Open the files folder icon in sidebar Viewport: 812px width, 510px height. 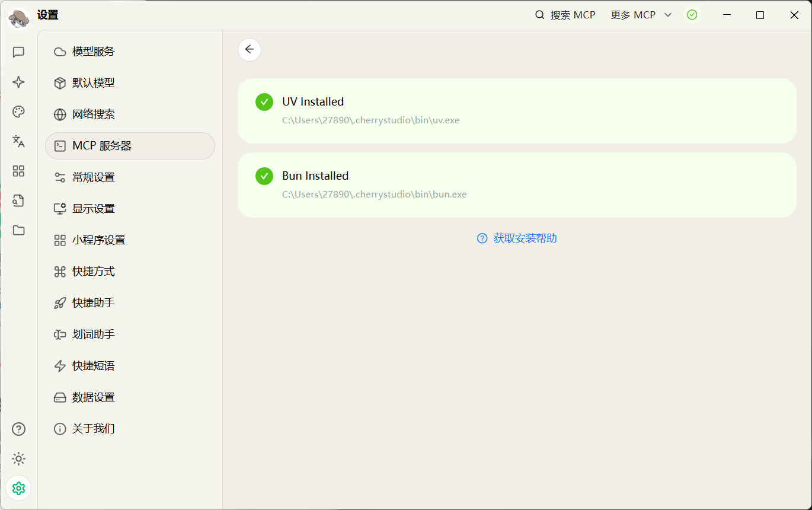pyautogui.click(x=18, y=230)
